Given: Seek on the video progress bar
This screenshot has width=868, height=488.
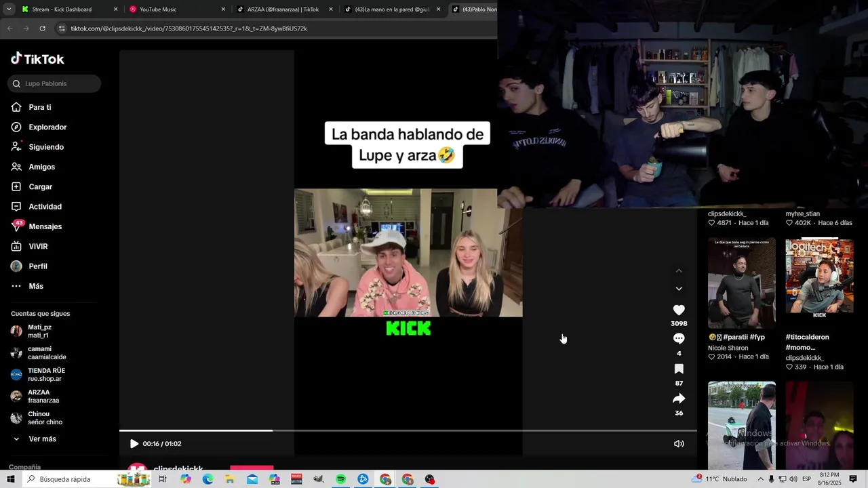Looking at the screenshot, I should pyautogui.click(x=408, y=430).
